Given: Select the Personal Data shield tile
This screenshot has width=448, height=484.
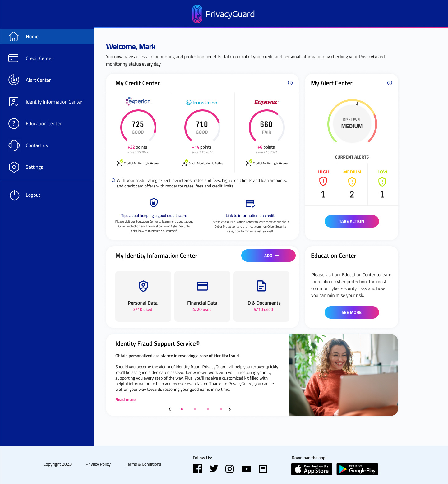Looking at the screenshot, I should [x=143, y=296].
